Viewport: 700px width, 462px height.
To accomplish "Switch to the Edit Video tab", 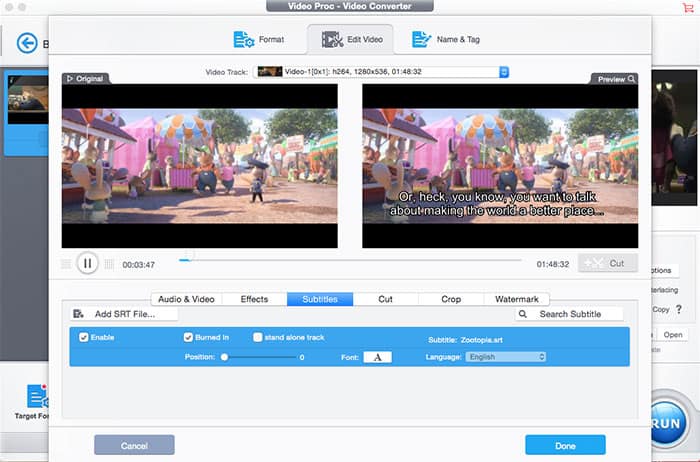I will 351,39.
